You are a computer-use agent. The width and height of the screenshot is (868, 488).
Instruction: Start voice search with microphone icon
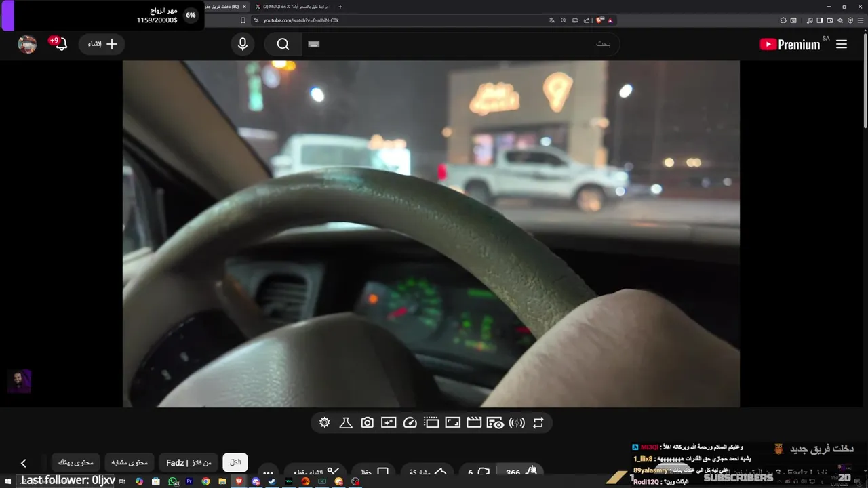243,44
